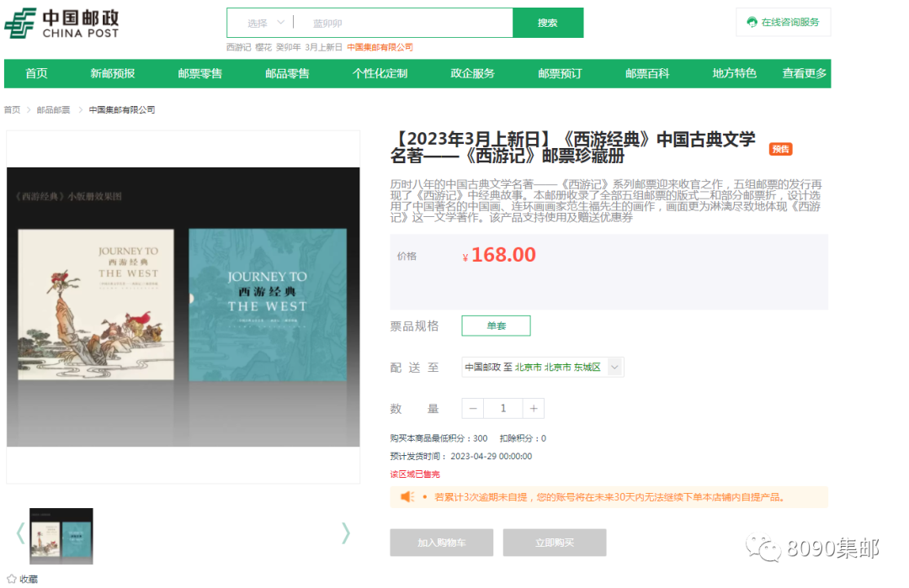Click the China Post logo
The height and width of the screenshot is (588, 909).
coord(61,24)
